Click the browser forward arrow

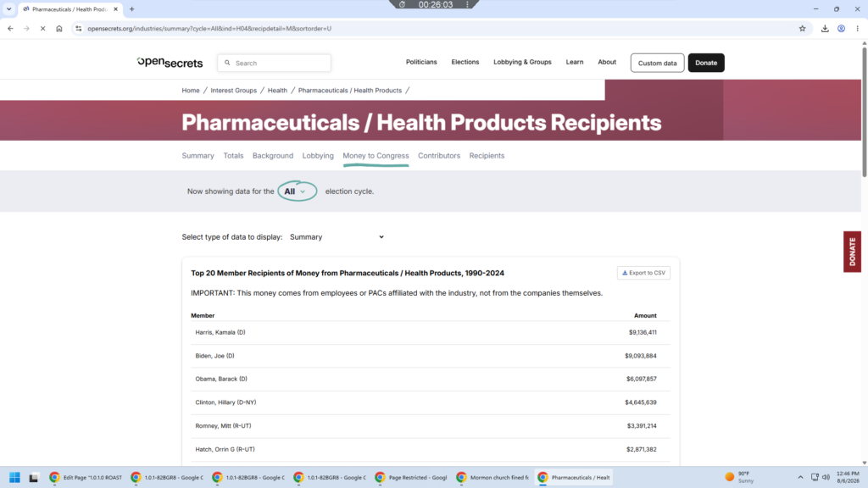tap(26, 28)
